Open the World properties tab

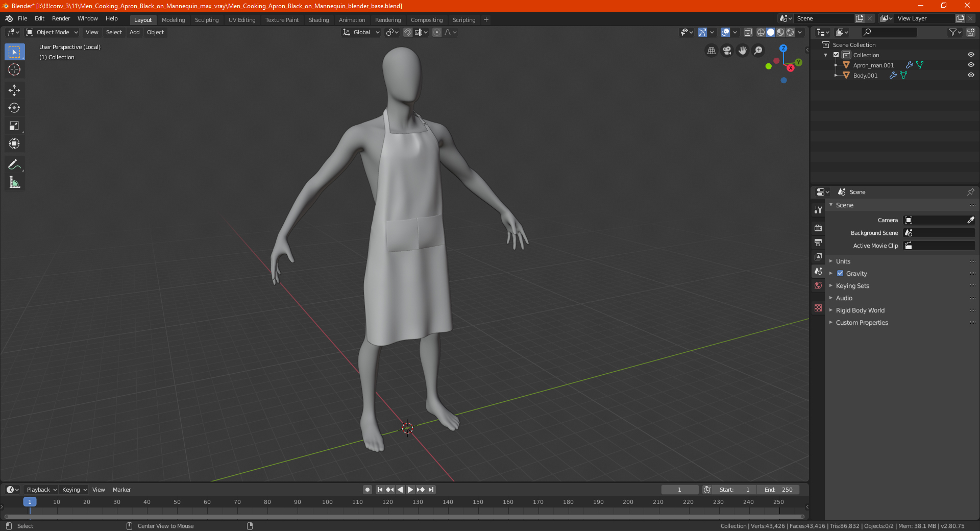point(818,285)
